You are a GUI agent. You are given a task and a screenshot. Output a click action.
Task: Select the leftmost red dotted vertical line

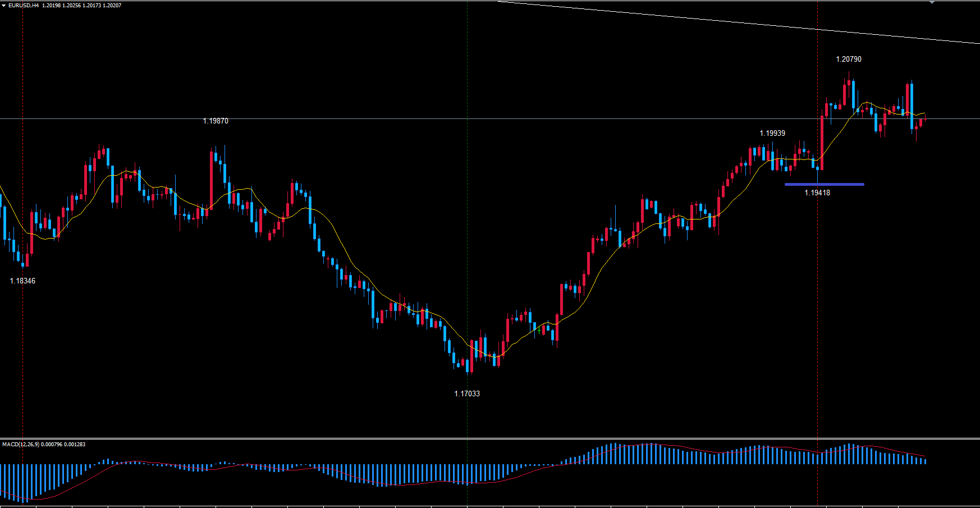click(23, 168)
